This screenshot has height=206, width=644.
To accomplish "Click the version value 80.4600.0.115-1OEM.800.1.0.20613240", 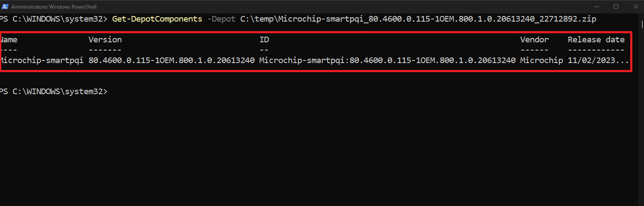I will pyautogui.click(x=172, y=60).
